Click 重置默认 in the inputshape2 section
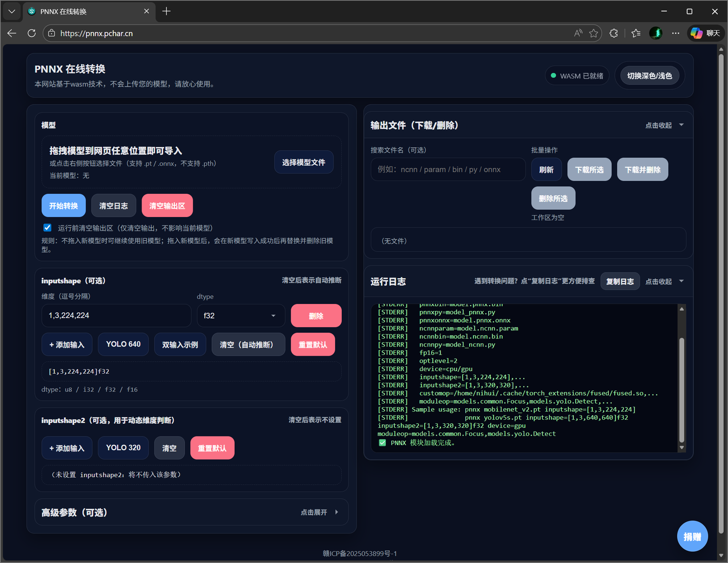728x563 pixels. (212, 448)
